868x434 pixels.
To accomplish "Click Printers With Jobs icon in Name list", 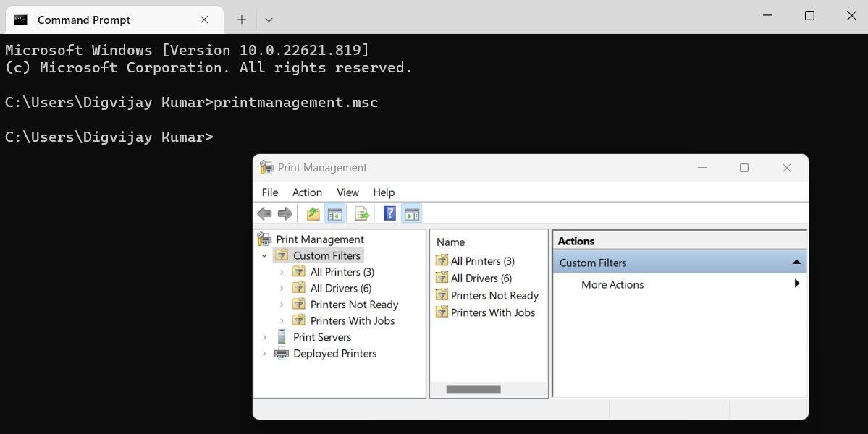I will coord(442,312).
